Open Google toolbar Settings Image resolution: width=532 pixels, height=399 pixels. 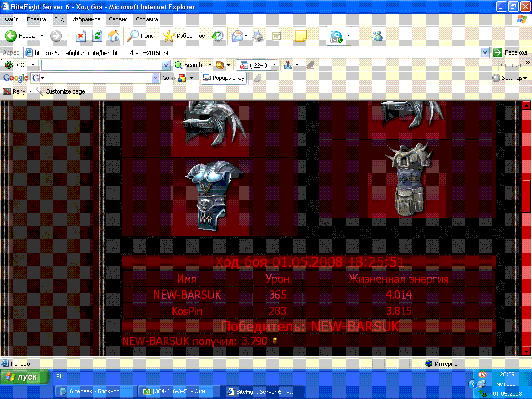pos(510,78)
